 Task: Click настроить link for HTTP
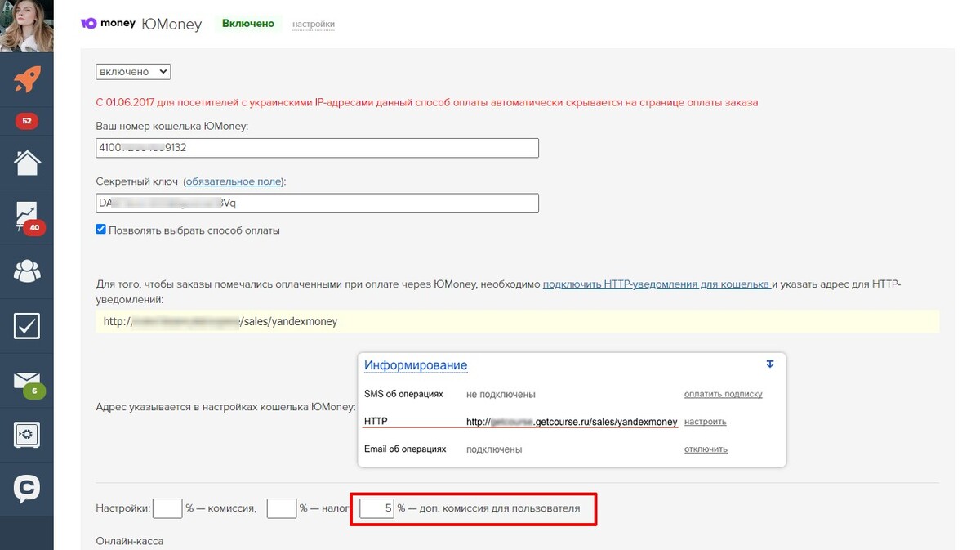pyautogui.click(x=706, y=422)
